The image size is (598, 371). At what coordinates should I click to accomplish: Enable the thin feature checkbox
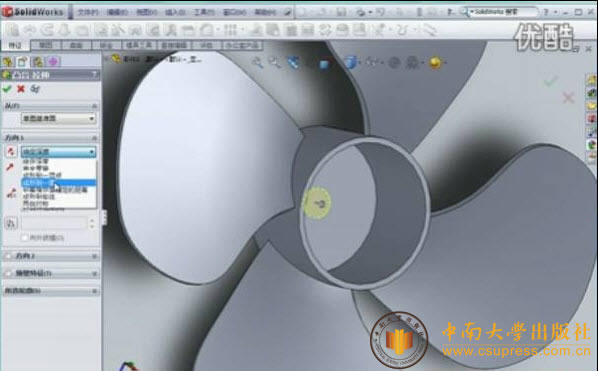(x=8, y=273)
